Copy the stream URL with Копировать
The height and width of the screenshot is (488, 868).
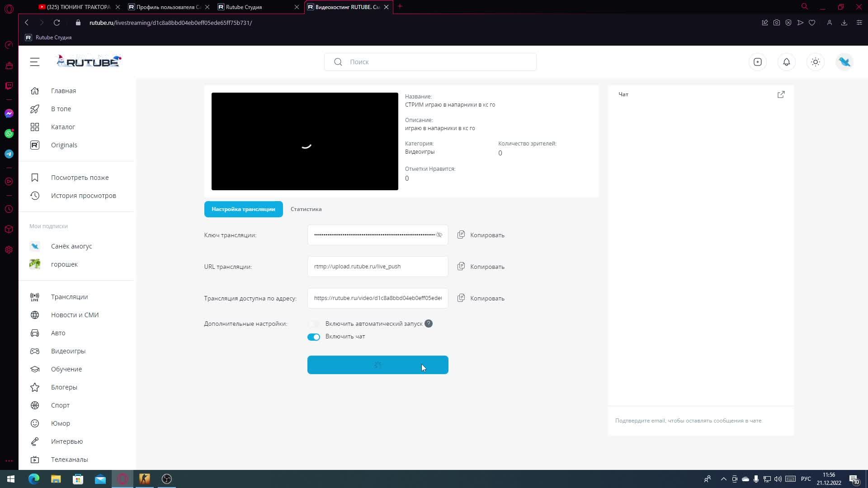[486, 267]
